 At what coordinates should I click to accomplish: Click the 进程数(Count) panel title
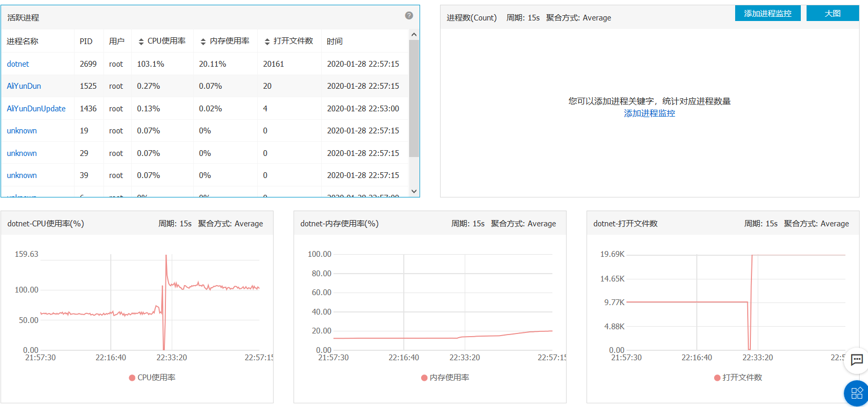tap(472, 18)
